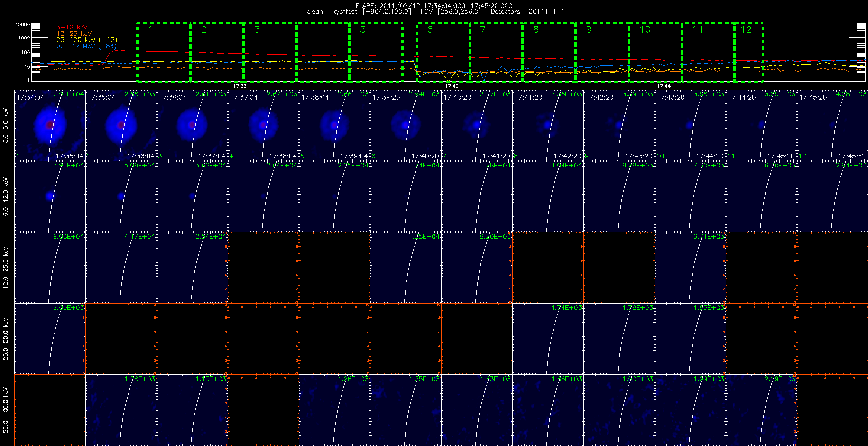Click the orange 12-25 keV legend label
The width and height of the screenshot is (868, 446).
pos(74,34)
